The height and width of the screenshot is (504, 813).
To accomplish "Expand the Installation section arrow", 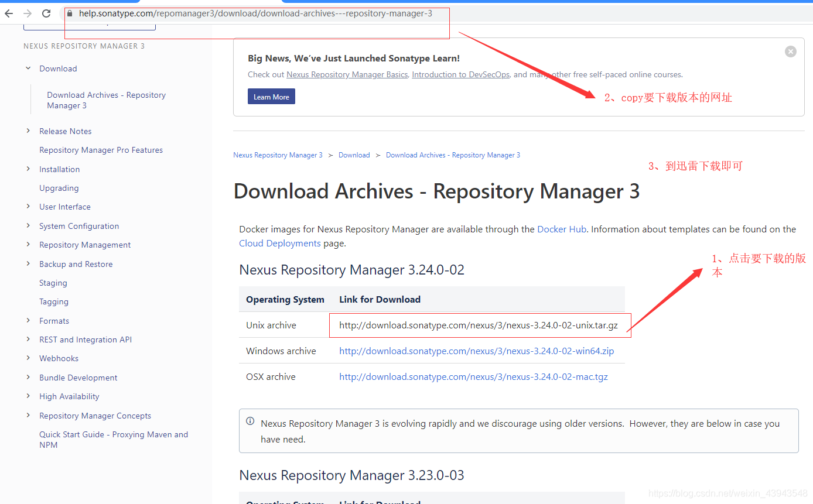I will [x=28, y=169].
